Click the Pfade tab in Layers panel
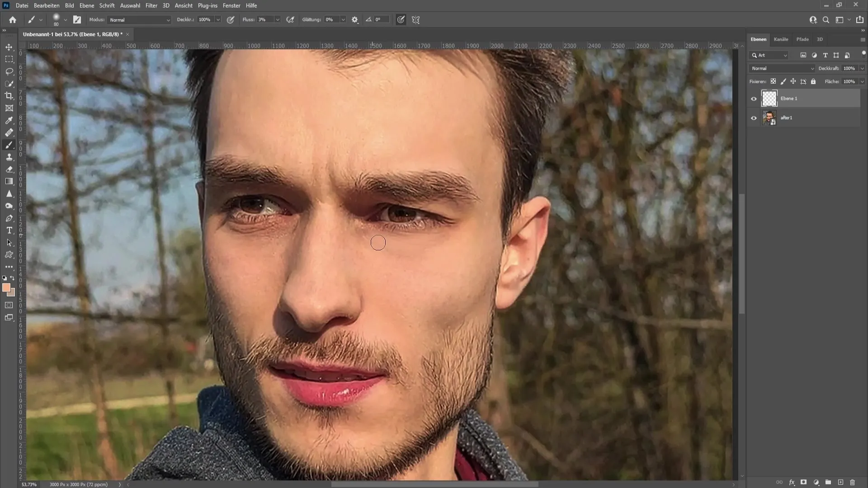 (802, 39)
